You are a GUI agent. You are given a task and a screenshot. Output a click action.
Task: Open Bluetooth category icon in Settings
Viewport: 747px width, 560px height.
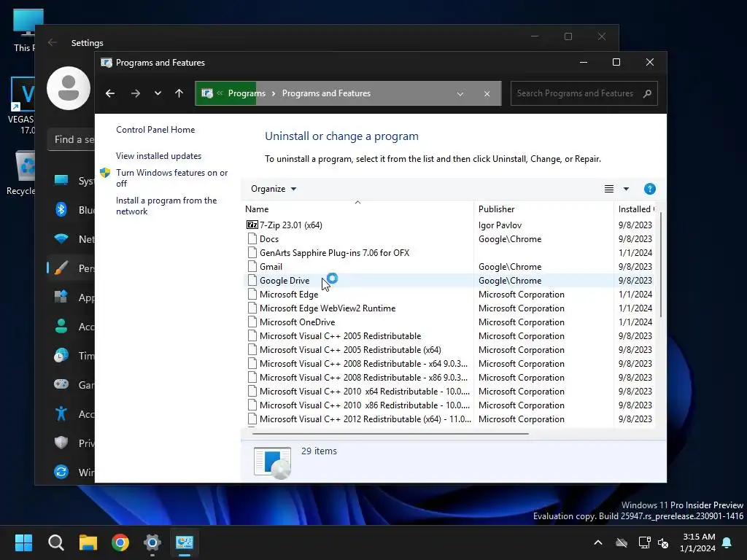[x=61, y=209]
